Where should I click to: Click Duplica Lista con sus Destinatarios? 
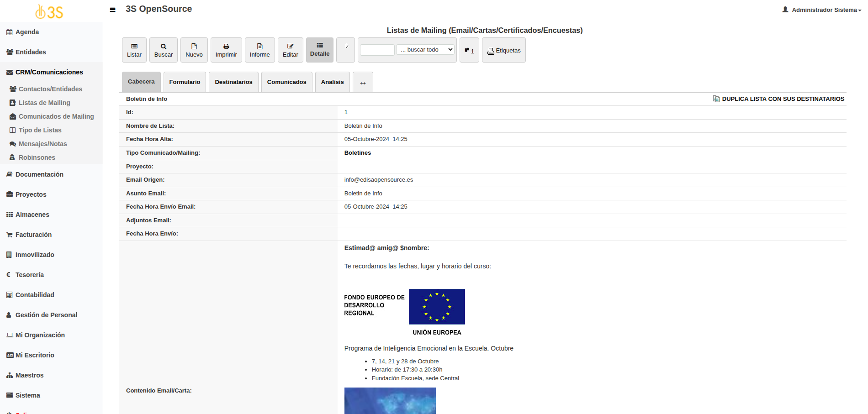click(778, 99)
